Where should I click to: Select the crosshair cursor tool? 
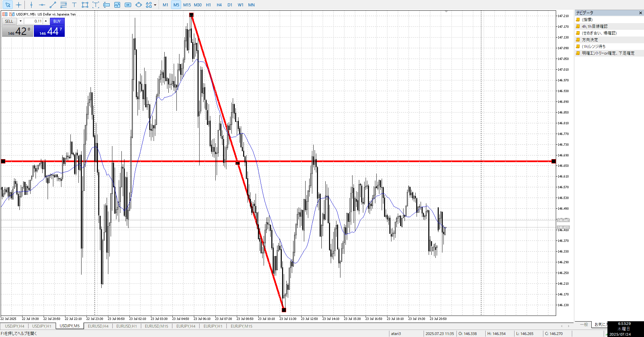tap(19, 5)
